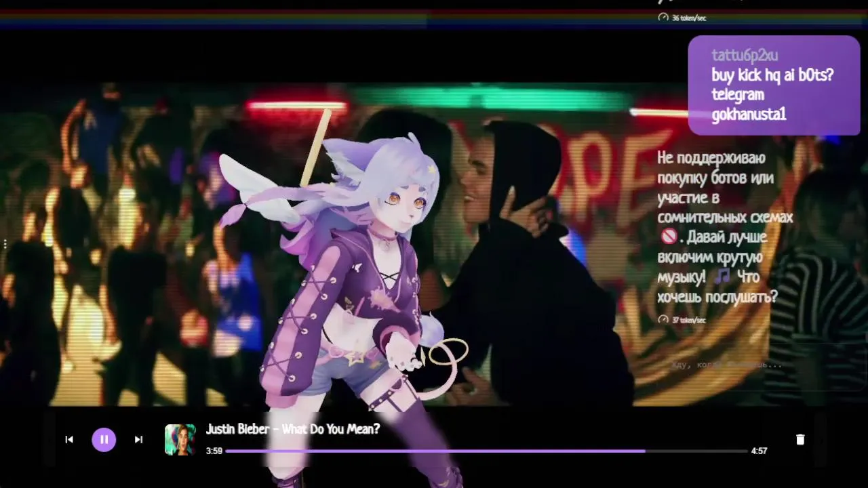868x488 pixels.
Task: Click the '36 token/sec' indicator at top
Action: (682, 18)
